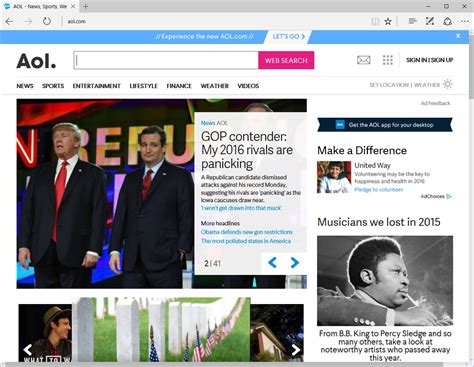
Task: Click Get the AOL app for desktop banner
Action: click(385, 125)
